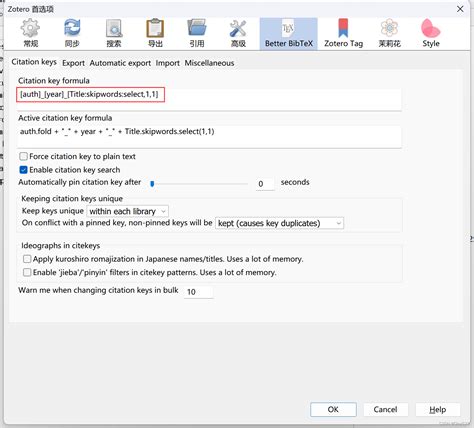Viewport: 474px width, 428px height.
Task: Click the auto-pin citation key slider
Action: [199, 184]
